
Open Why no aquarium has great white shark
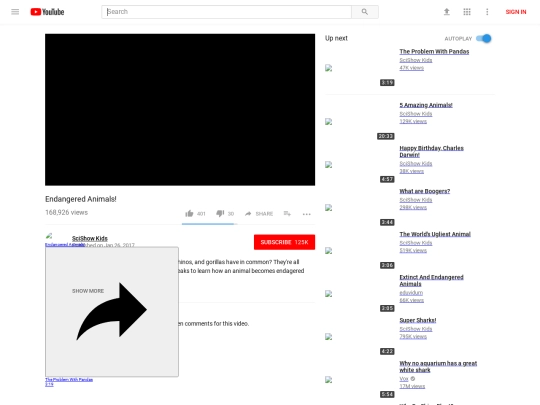coord(438,366)
